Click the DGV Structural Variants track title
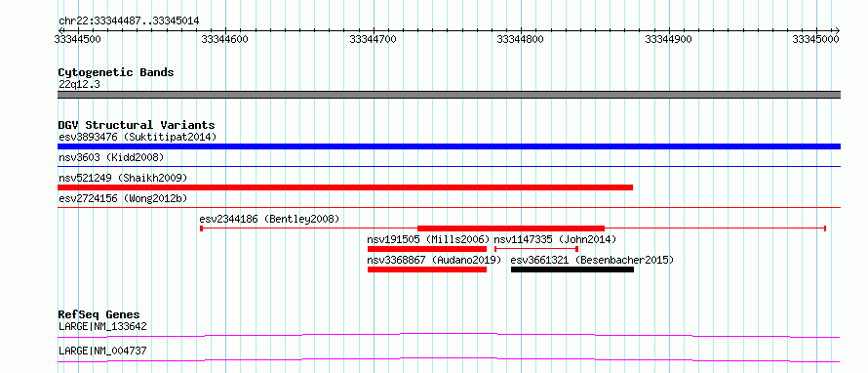The width and height of the screenshot is (868, 373). [x=137, y=125]
